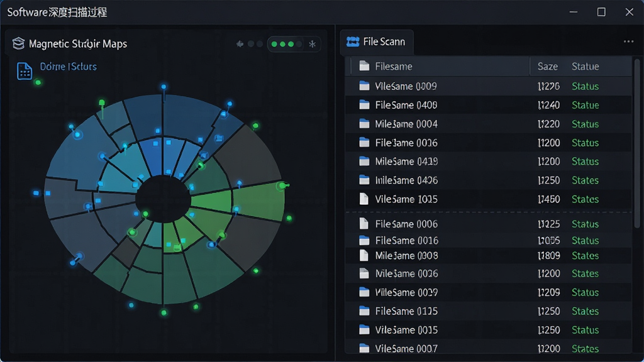Click the file list vertical scrollbar
644x362 pixels.
coord(637,143)
